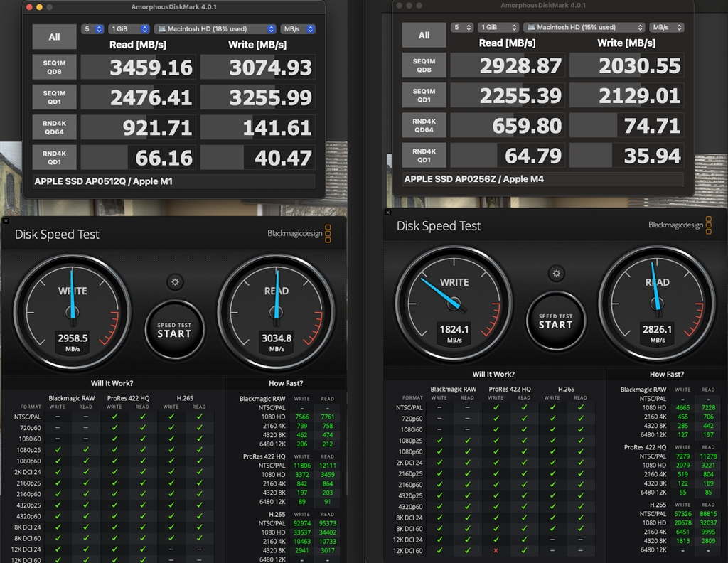
Task: Run RND4K QD64 test on Apple M1 window
Action: click(54, 128)
